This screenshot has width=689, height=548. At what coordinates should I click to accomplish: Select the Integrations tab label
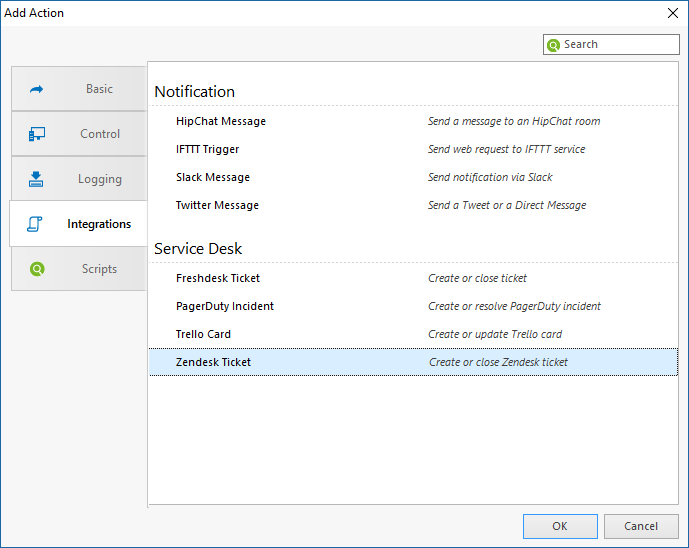coord(99,224)
